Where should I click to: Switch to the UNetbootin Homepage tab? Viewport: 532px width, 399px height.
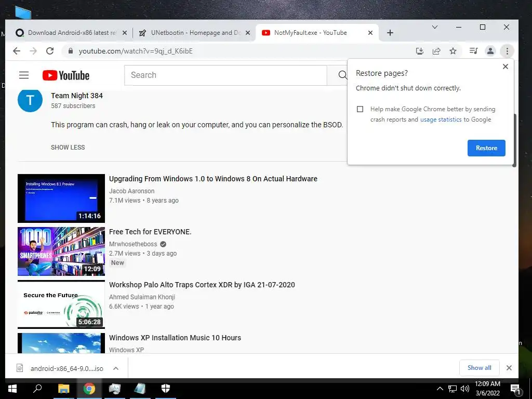coord(195,33)
